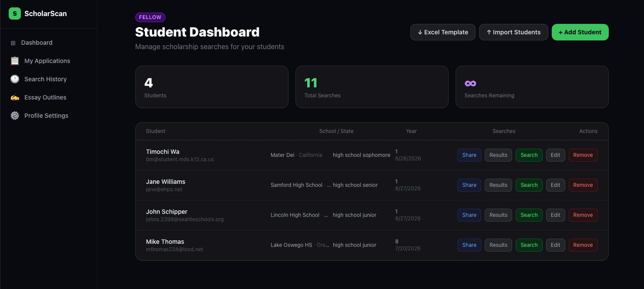Click the My Applications clipboard icon
Screen dimensions: 644x289
[15, 61]
